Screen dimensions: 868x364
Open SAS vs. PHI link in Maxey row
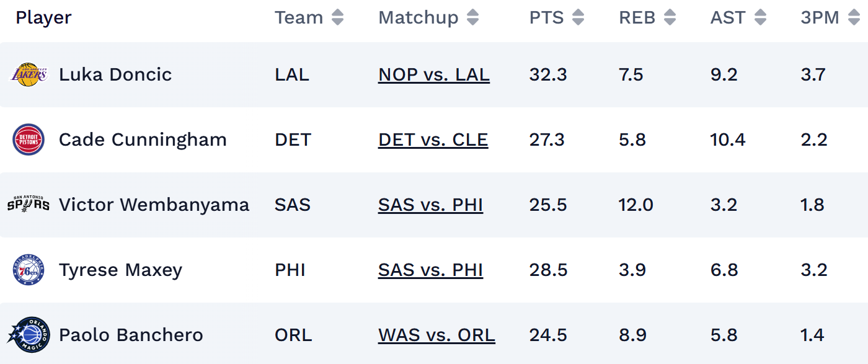(x=430, y=270)
